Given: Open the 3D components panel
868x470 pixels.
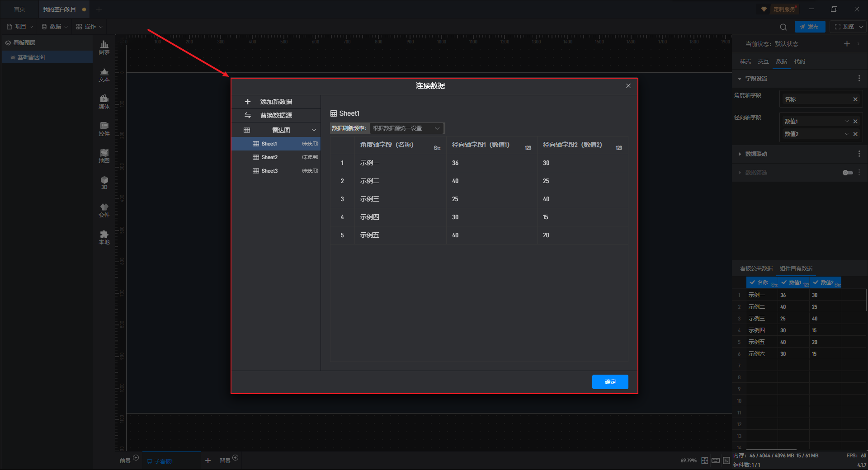Looking at the screenshot, I should [x=104, y=183].
